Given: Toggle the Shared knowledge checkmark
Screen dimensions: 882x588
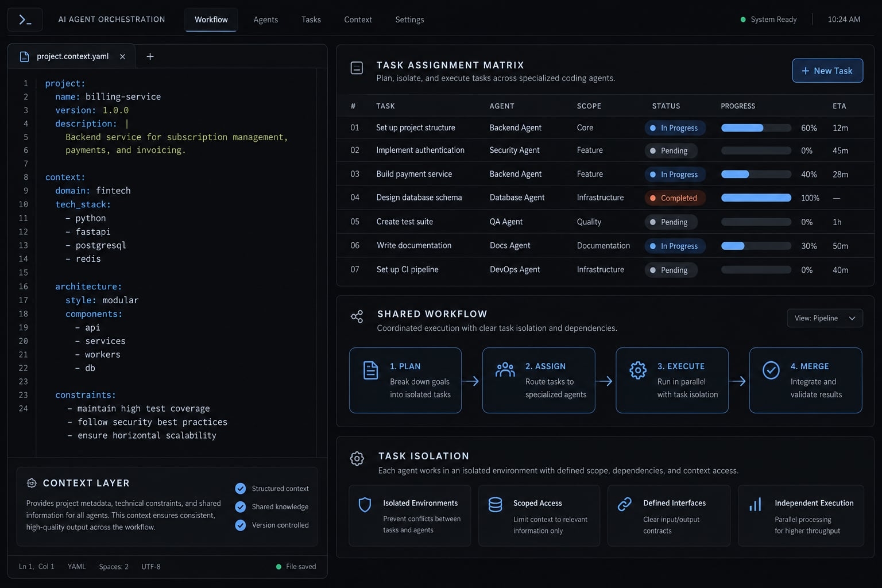Looking at the screenshot, I should point(241,507).
